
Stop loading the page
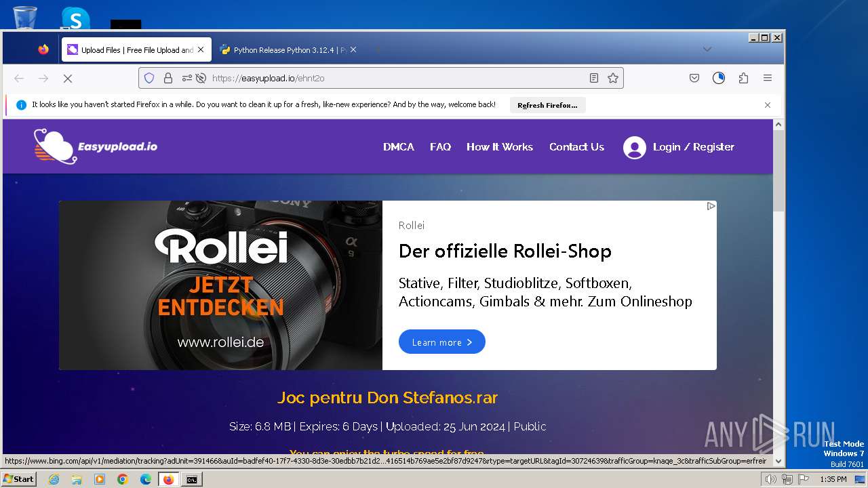click(x=68, y=78)
